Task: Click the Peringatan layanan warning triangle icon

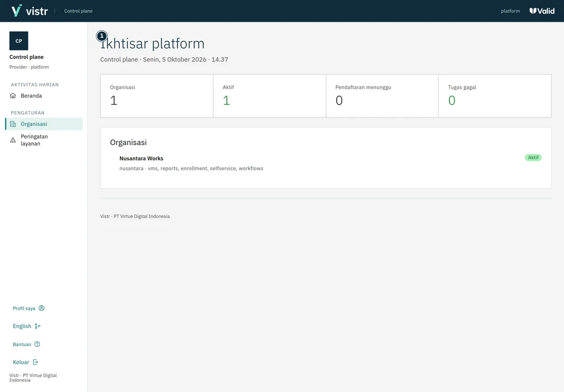Action: (13, 140)
